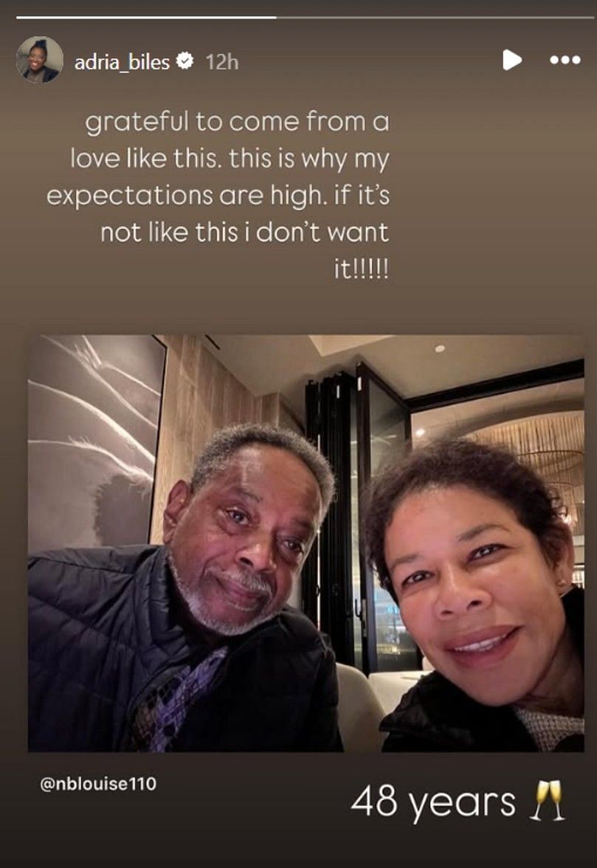Image resolution: width=597 pixels, height=868 pixels.
Task: Tap the "grateful to come from a" caption line
Action: [x=237, y=122]
